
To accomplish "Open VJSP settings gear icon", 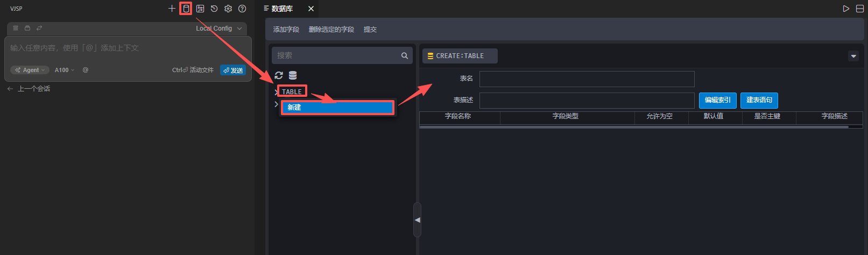I will click(x=228, y=9).
